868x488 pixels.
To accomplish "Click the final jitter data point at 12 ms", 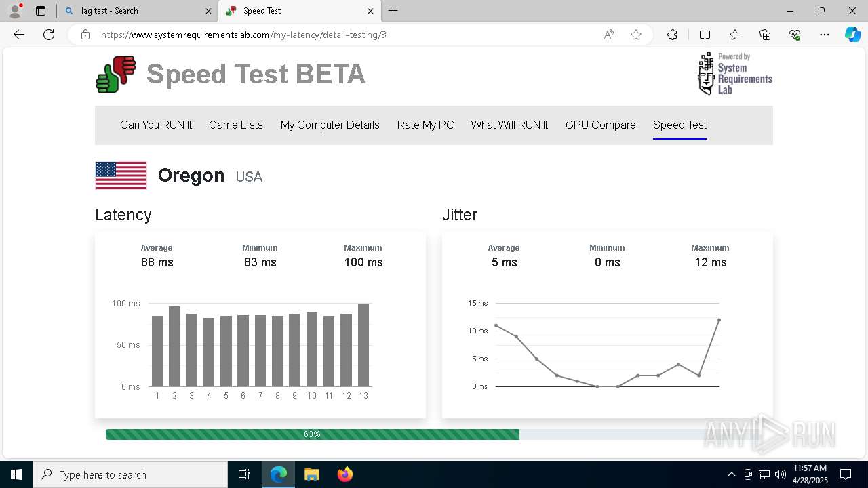I will (719, 320).
